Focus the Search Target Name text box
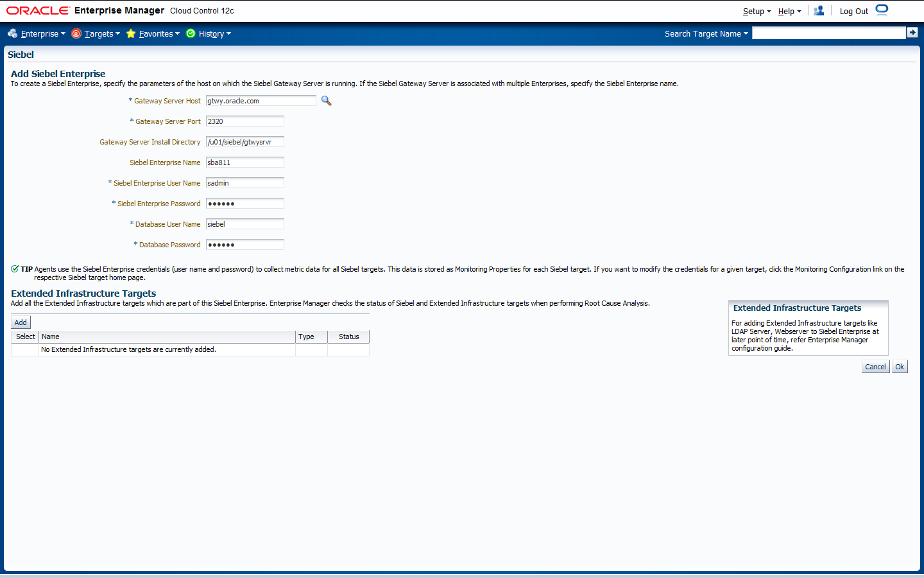Screen dimensions: 924x578 pyautogui.click(x=828, y=33)
